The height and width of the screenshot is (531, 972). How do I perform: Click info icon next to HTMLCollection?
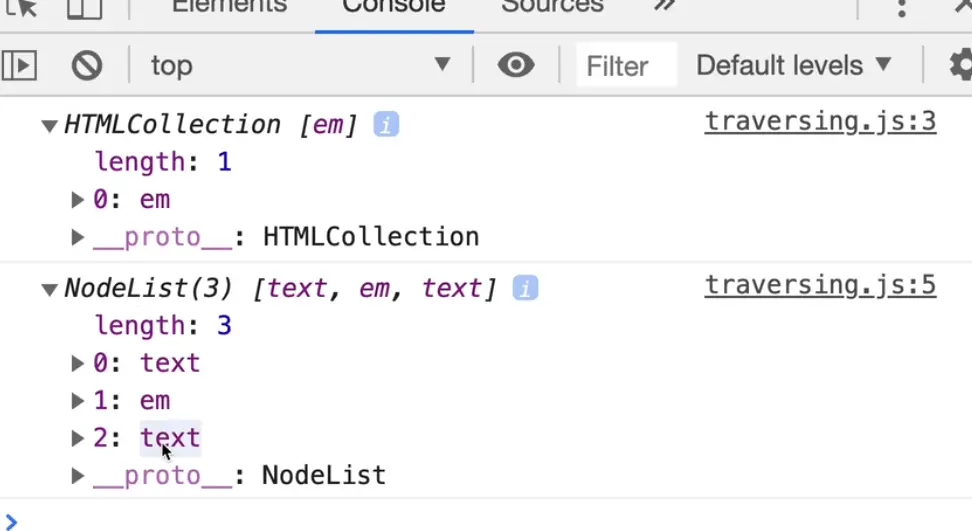click(x=386, y=125)
